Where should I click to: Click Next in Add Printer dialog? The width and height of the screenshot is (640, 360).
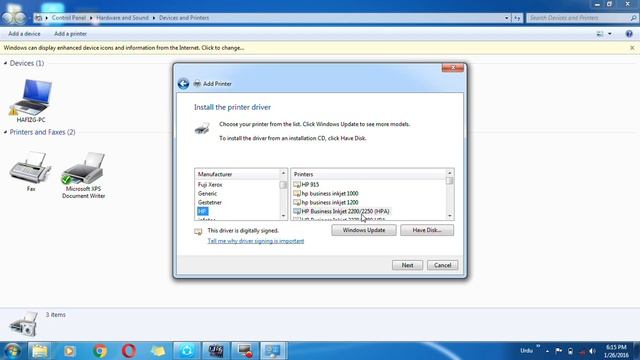point(407,265)
